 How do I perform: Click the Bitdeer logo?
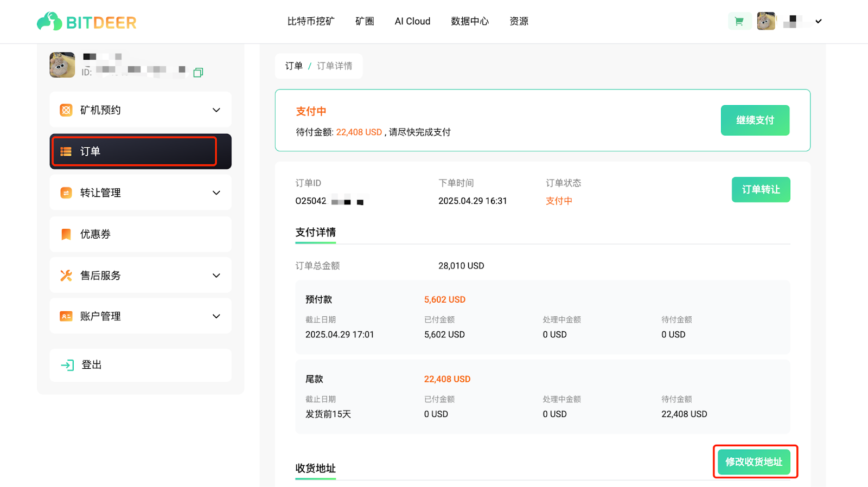coord(87,22)
